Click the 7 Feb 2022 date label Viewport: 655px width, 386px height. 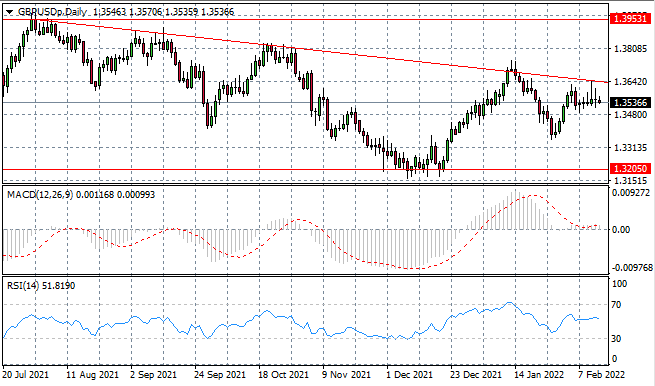click(602, 375)
